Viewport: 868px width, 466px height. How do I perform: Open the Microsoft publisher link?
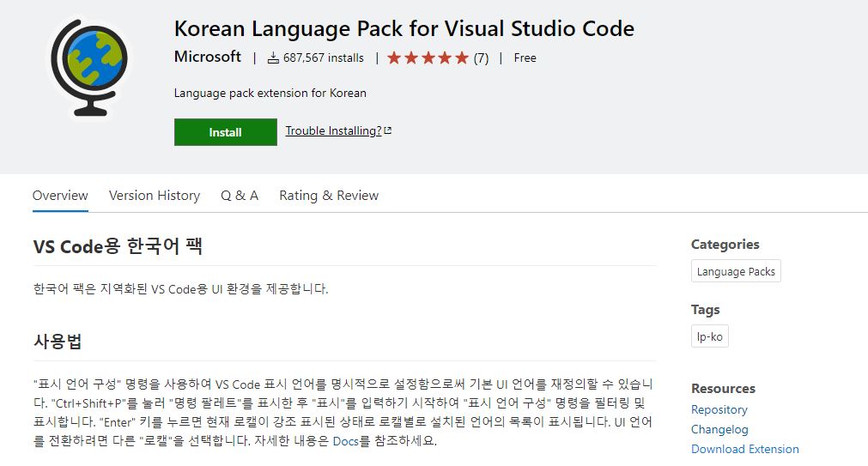tap(208, 57)
